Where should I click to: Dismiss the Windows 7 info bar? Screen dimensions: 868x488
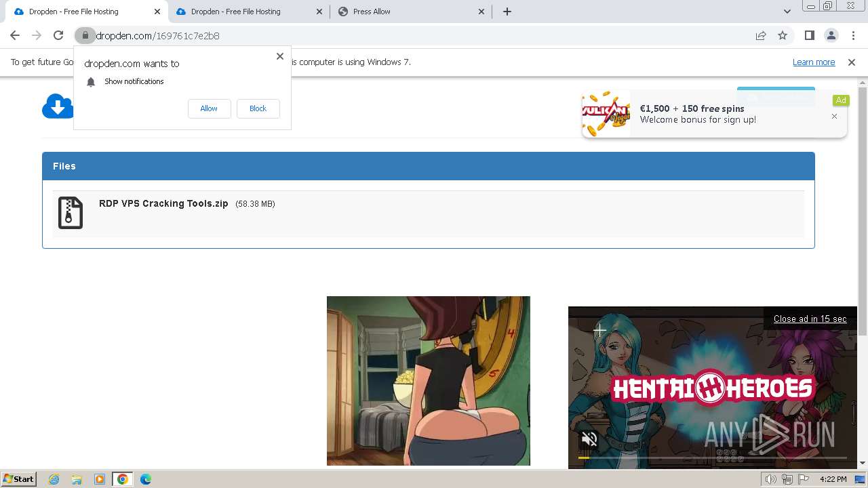click(x=852, y=62)
